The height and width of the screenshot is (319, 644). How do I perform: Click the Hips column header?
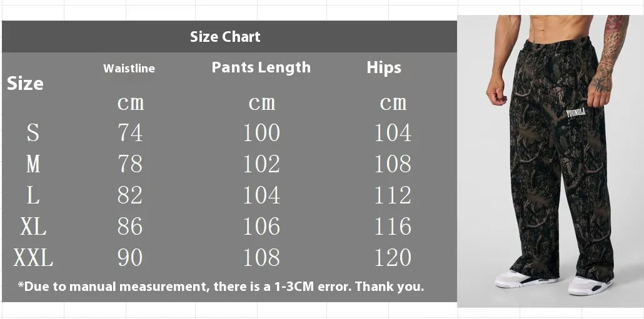(384, 68)
